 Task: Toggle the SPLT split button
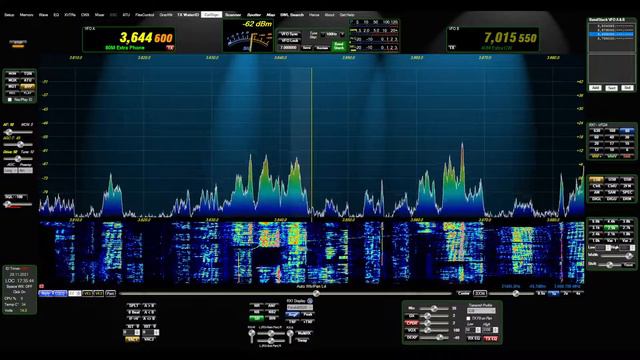[134, 305]
